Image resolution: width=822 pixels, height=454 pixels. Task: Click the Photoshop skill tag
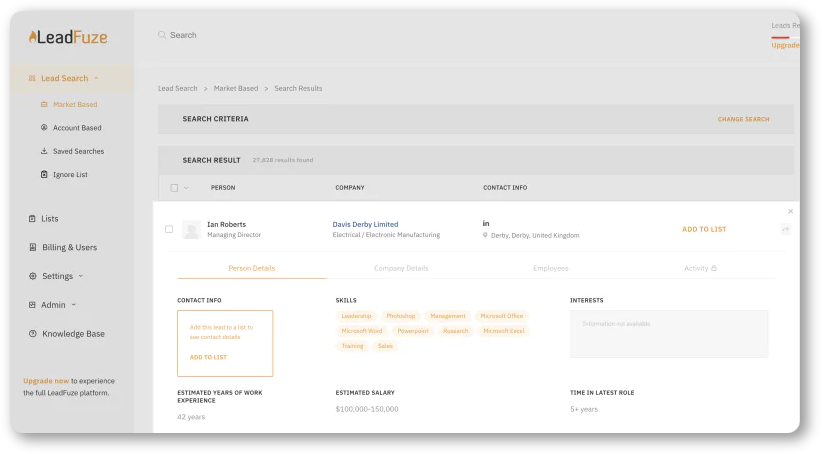click(x=401, y=316)
